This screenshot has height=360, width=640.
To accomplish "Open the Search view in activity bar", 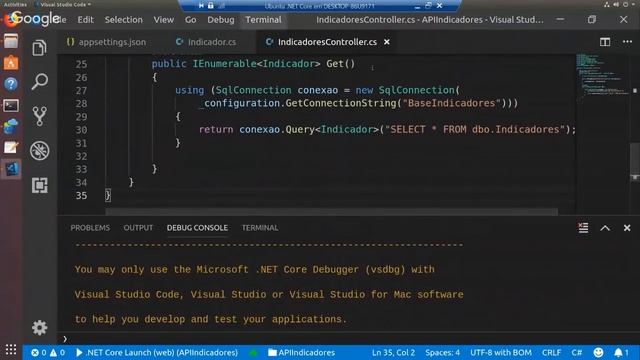I will (39, 82).
